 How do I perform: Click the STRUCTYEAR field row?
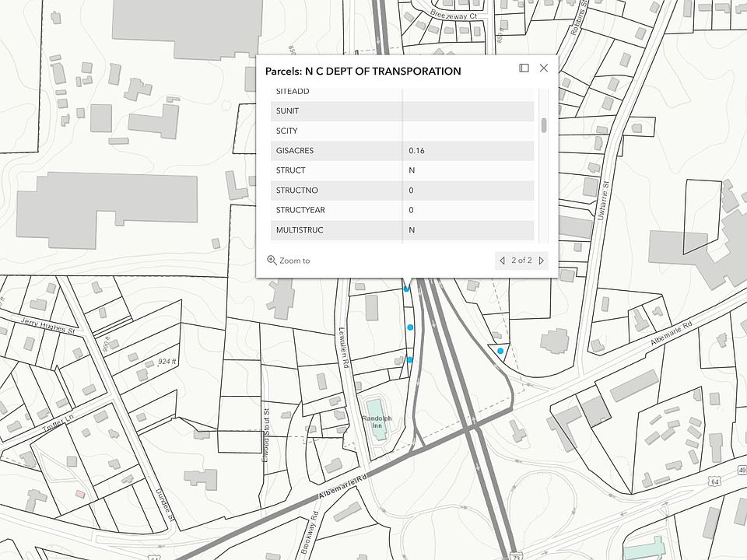click(403, 211)
